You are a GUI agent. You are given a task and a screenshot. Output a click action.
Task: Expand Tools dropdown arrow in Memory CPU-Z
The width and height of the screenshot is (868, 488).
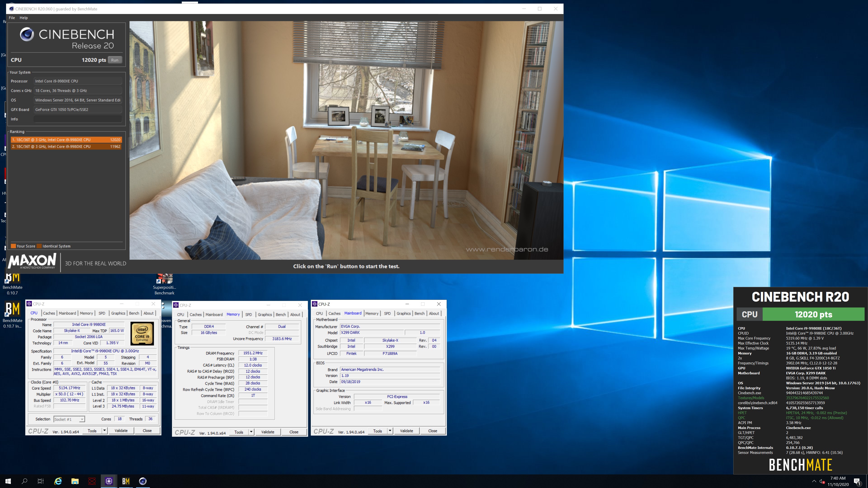pos(251,432)
